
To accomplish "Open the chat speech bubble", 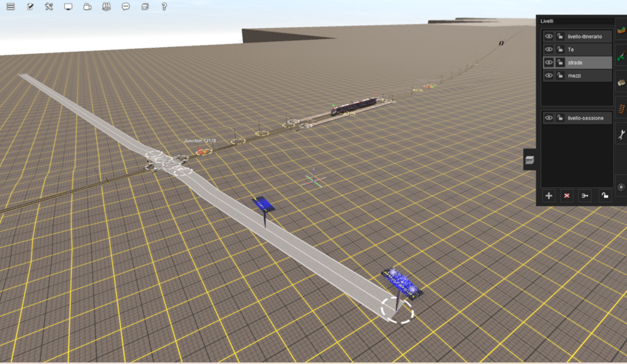I will click(x=125, y=7).
